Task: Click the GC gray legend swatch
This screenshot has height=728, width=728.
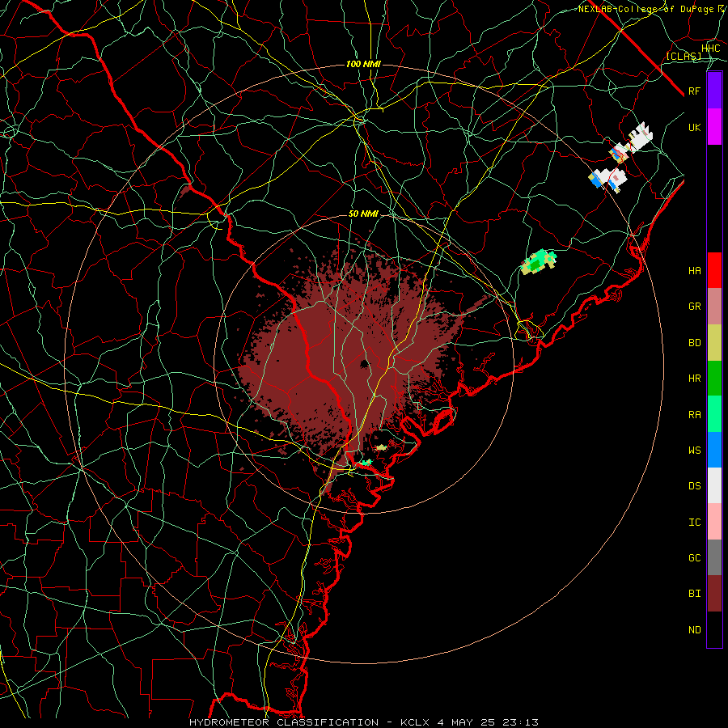Action: pos(714,557)
